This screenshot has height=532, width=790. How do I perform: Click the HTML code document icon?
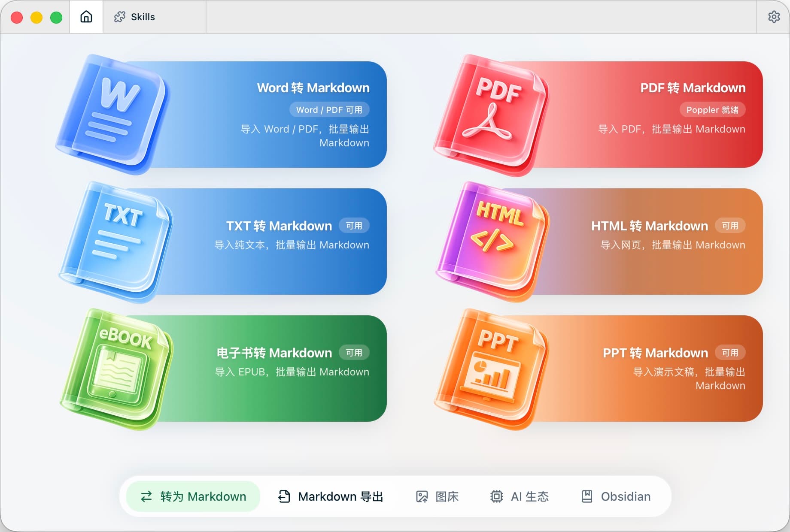pos(492,242)
